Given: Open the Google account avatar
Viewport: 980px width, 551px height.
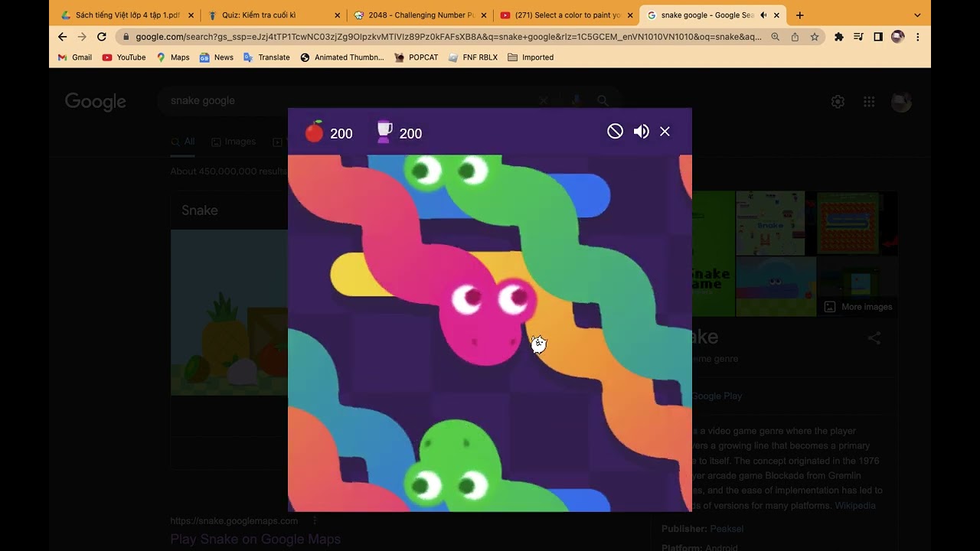Looking at the screenshot, I should coord(901,102).
